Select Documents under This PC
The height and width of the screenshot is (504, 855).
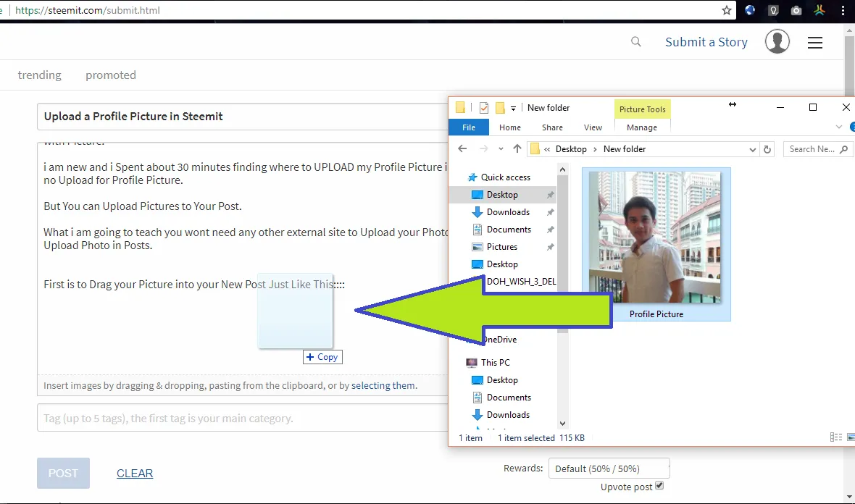pos(509,398)
